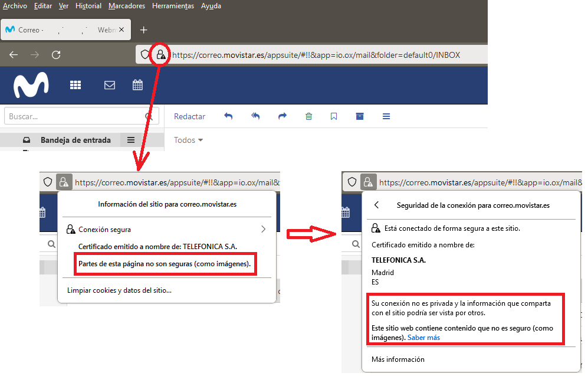Open the Historial menu
588x376 pixels.
(88, 6)
